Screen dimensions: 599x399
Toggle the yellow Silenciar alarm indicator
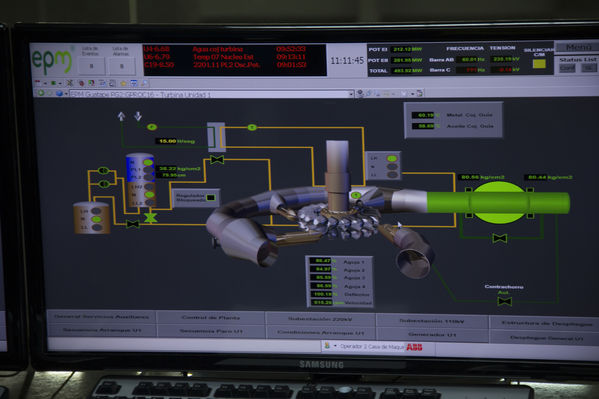point(539,64)
